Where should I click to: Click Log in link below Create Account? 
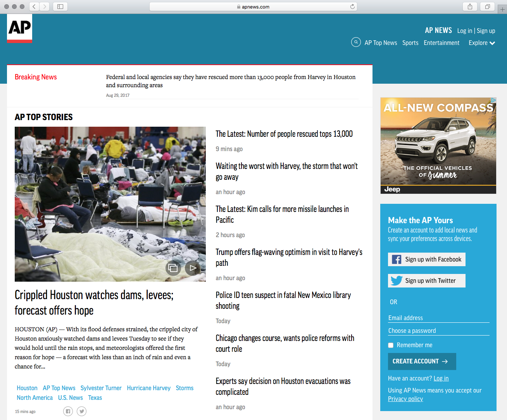[441, 379]
